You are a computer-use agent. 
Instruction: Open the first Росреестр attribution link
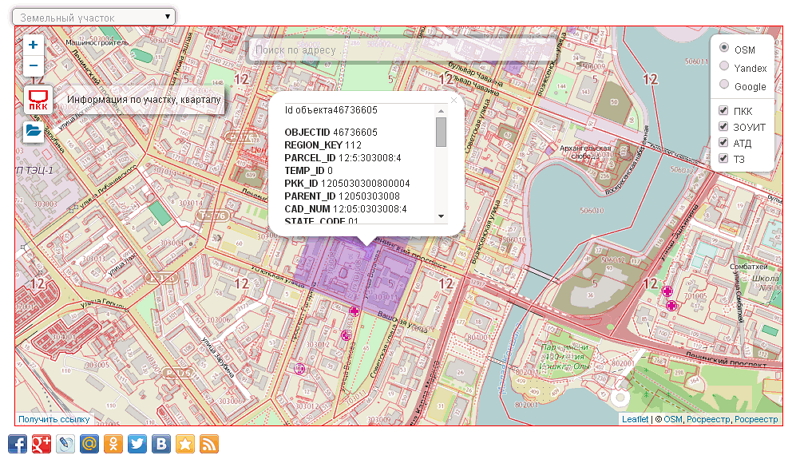(x=708, y=419)
